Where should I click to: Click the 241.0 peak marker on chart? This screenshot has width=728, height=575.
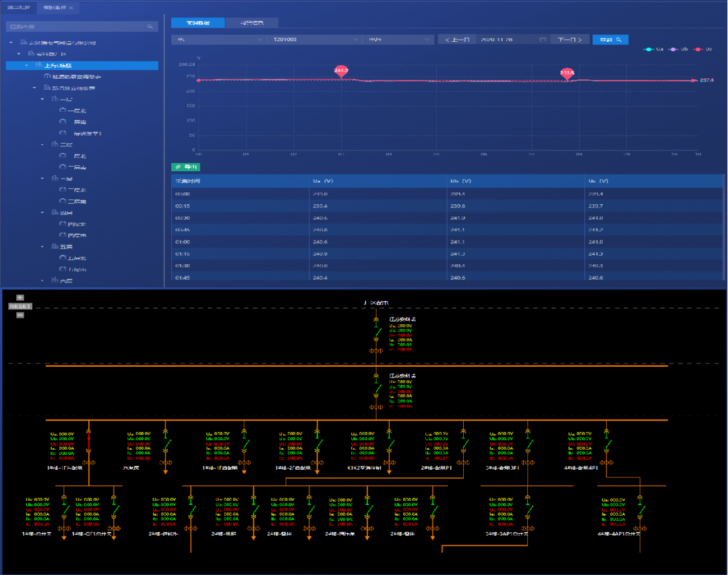342,71
